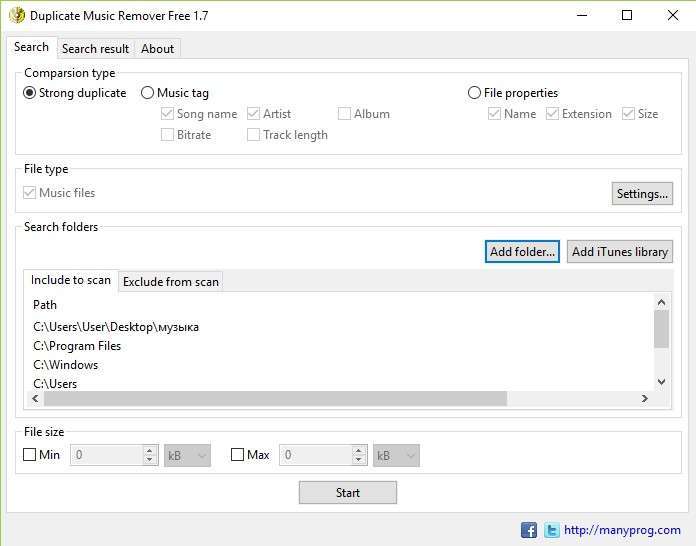The width and height of the screenshot is (696, 546).
Task: Click the horizontal scroll left arrow
Action: pyautogui.click(x=36, y=399)
